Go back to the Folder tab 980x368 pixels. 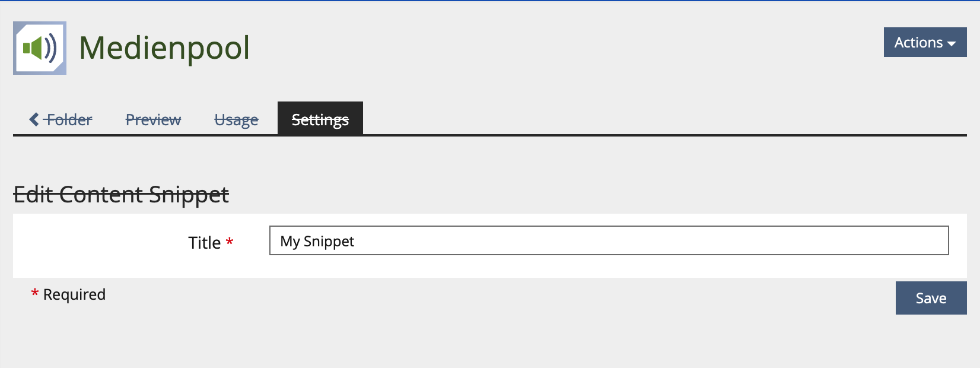pyautogui.click(x=69, y=119)
